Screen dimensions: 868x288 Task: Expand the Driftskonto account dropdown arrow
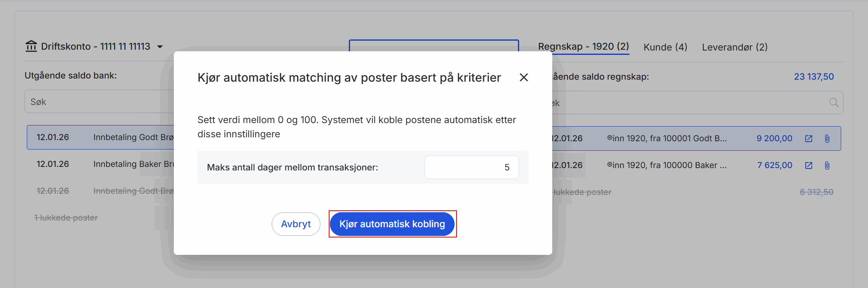[160, 47]
